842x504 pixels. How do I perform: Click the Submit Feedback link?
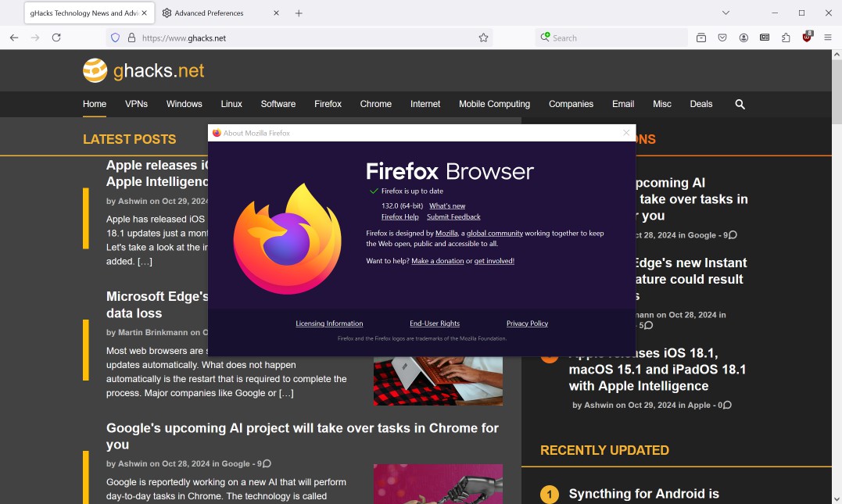453,217
